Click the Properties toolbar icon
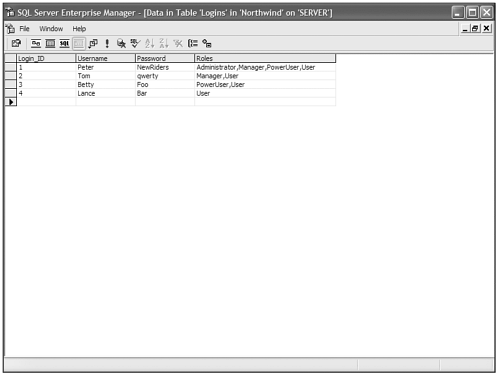The height and width of the screenshot is (375, 499). [16, 43]
